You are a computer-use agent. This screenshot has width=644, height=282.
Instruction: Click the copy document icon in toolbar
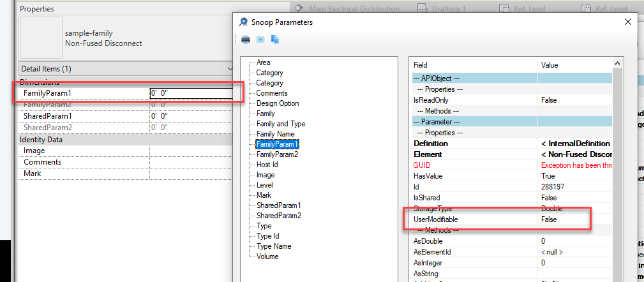(274, 40)
